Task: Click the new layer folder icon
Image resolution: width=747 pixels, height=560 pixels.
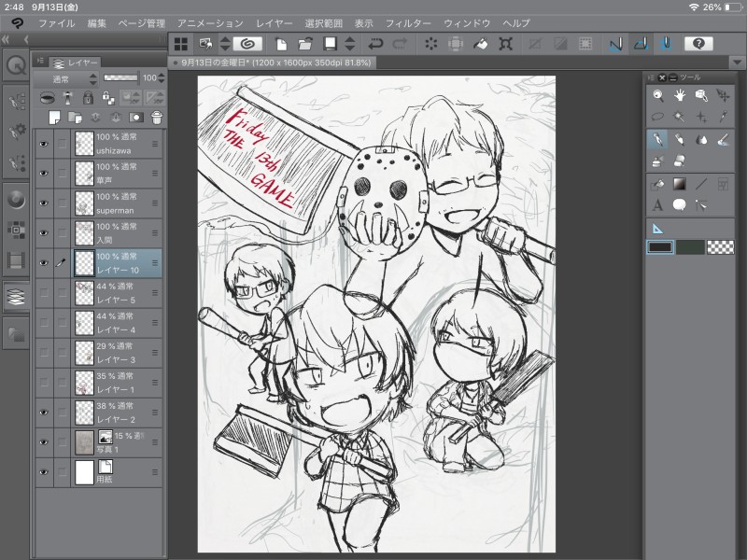Action: click(75, 117)
